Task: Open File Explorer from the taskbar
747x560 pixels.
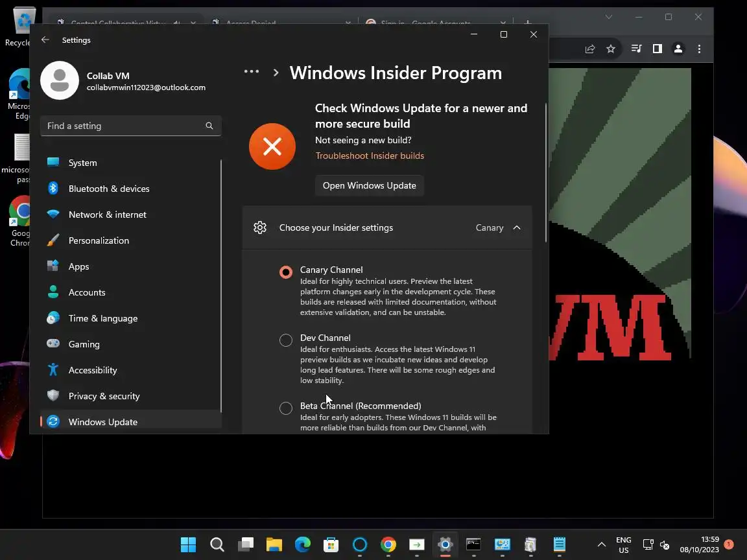Action: (x=274, y=544)
